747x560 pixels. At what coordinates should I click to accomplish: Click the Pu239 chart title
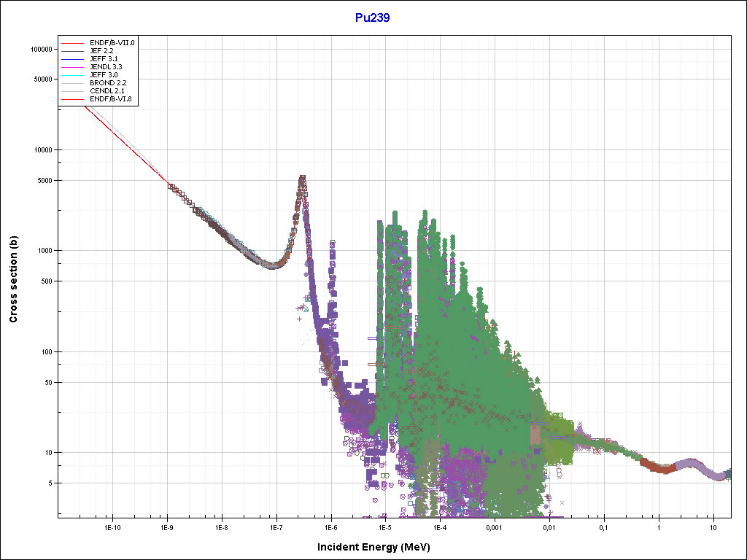(x=372, y=18)
